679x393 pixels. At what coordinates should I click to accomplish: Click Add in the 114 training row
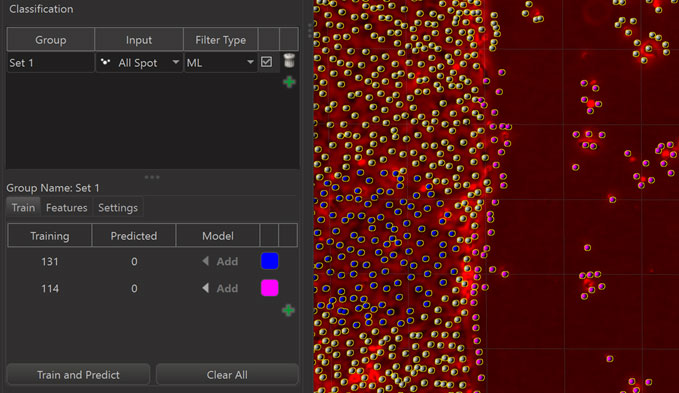point(227,288)
